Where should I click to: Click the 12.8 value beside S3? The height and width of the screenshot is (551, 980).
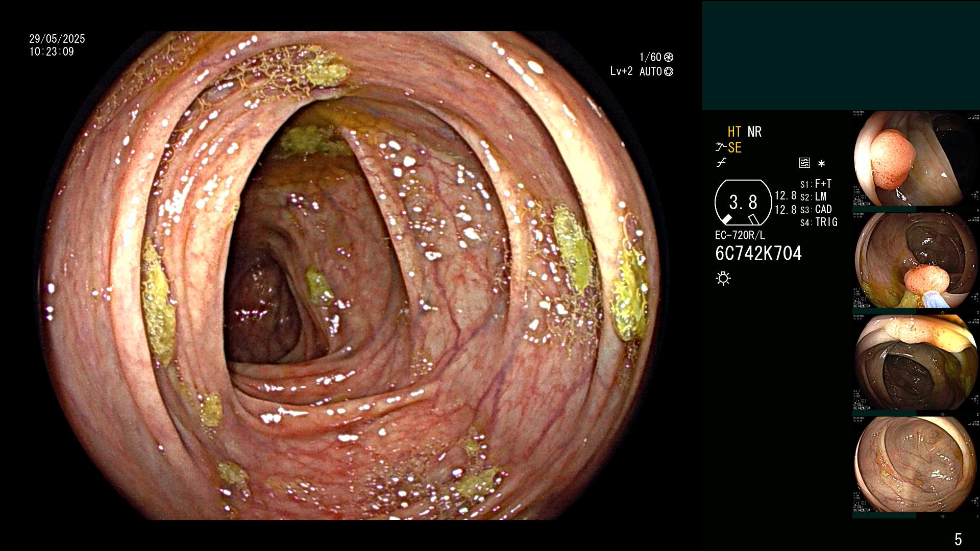click(786, 209)
